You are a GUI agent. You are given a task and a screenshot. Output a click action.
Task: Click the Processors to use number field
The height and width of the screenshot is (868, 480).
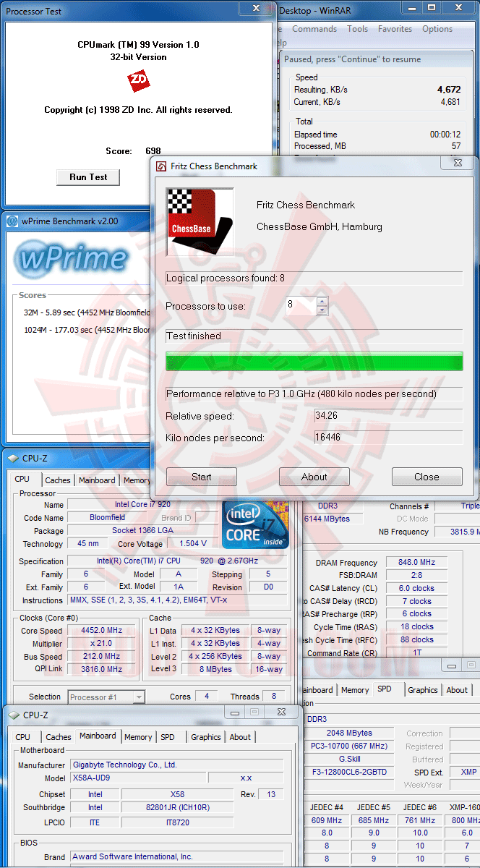coord(300,305)
